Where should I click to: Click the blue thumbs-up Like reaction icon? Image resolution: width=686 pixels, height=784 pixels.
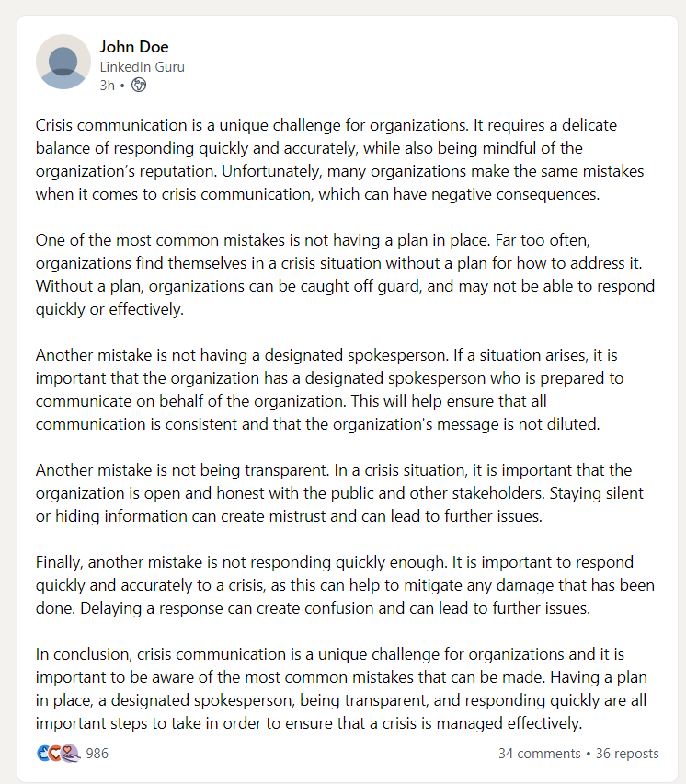click(x=43, y=753)
